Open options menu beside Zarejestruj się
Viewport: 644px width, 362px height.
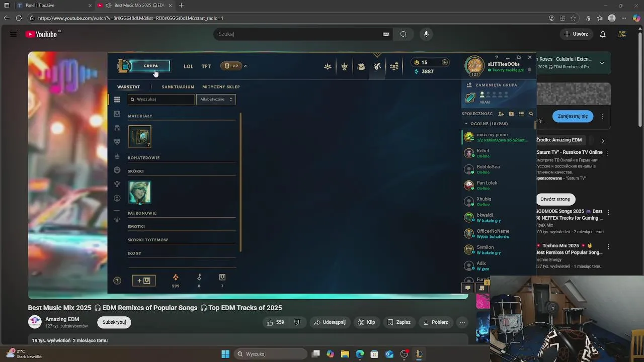pos(602,116)
